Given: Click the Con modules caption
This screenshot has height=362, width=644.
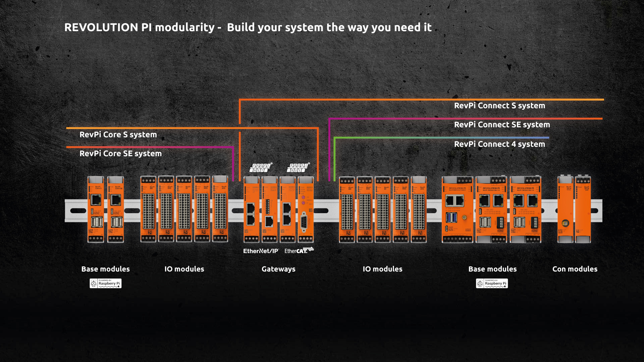Looking at the screenshot, I should coord(575,269).
